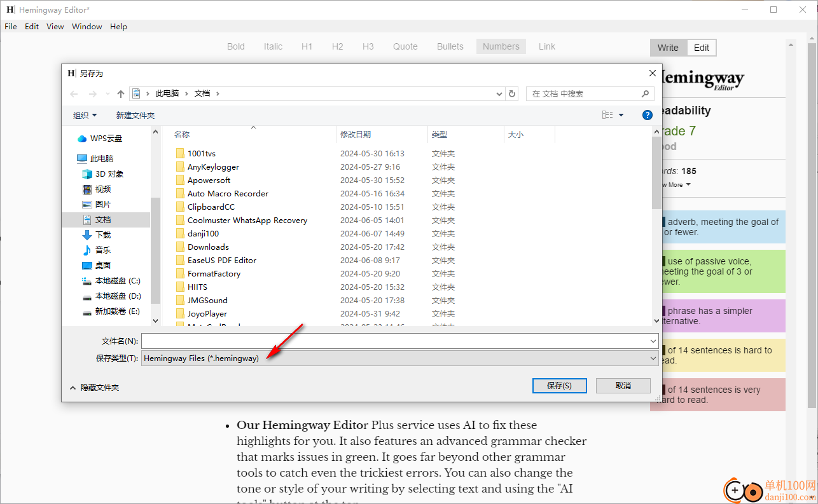Open the Help menu
The image size is (818, 504).
pyautogui.click(x=118, y=27)
